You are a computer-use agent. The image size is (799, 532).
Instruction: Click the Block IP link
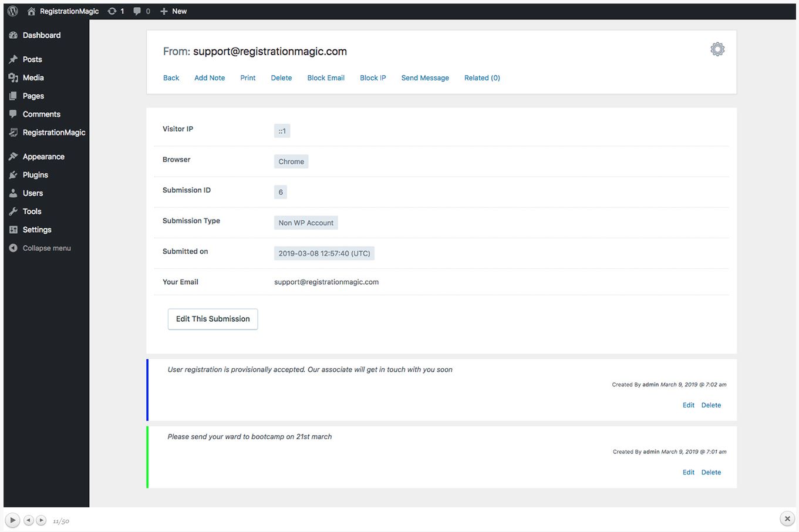coord(373,78)
